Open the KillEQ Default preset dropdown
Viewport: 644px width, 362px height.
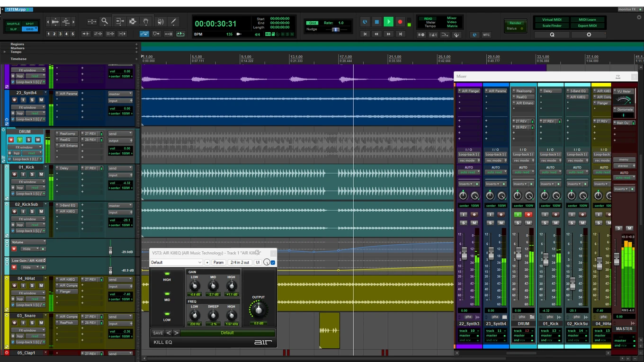coord(177,263)
